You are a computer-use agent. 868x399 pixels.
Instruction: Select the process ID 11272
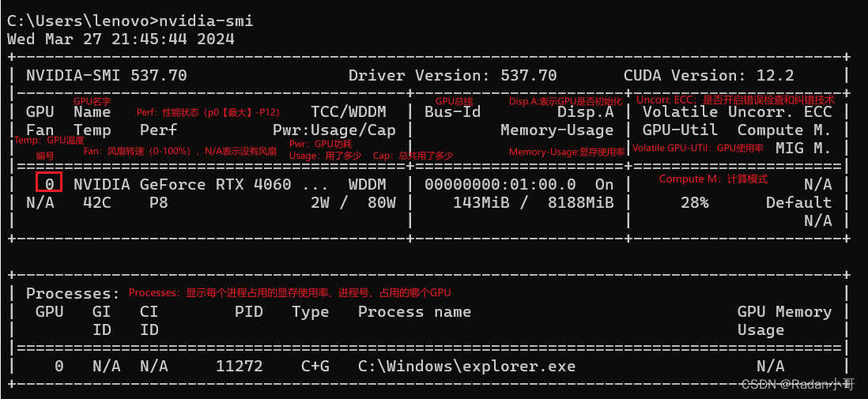240,367
